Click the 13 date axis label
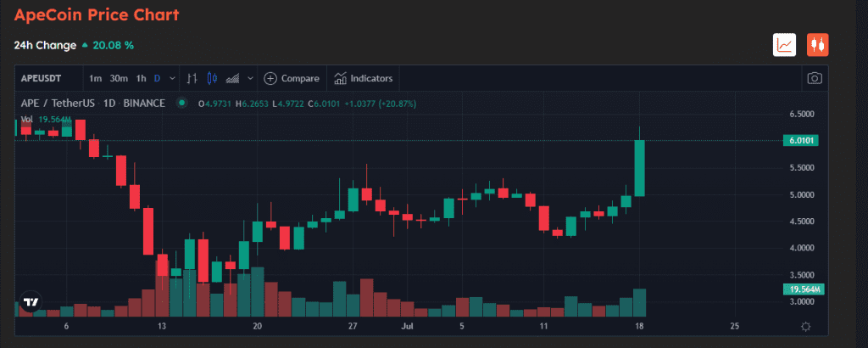The height and width of the screenshot is (348, 868). coord(162,326)
